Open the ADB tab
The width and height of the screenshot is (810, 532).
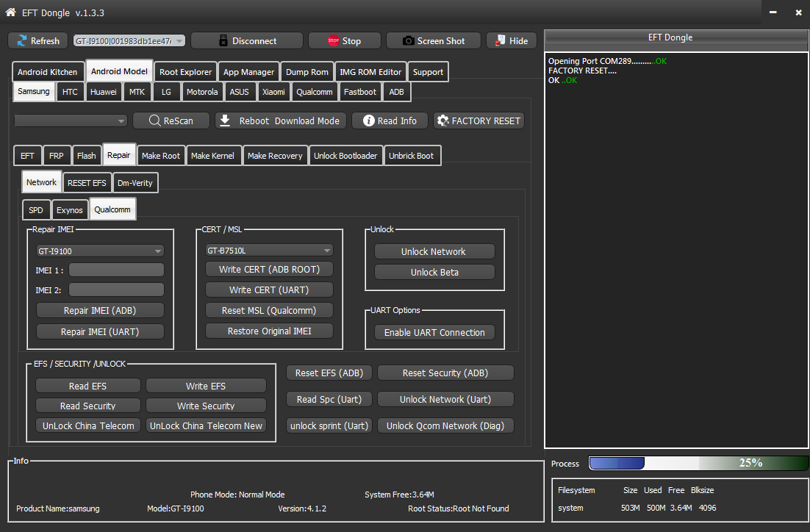click(x=396, y=92)
